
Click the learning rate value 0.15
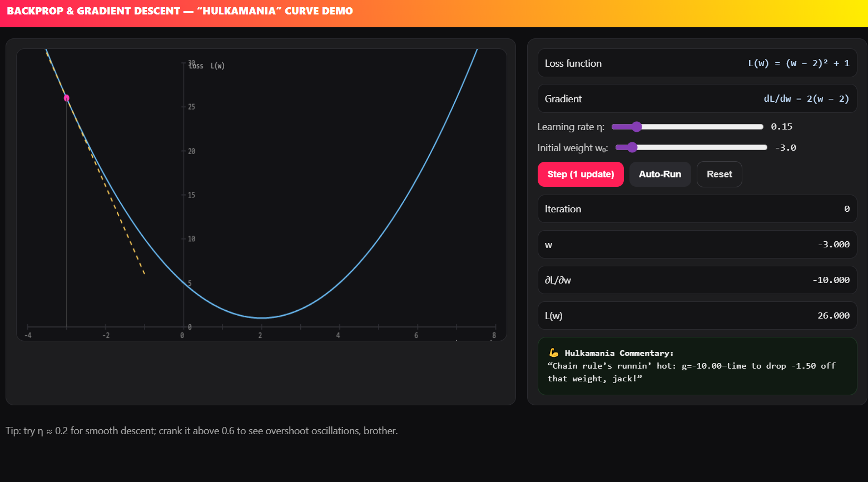781,127
